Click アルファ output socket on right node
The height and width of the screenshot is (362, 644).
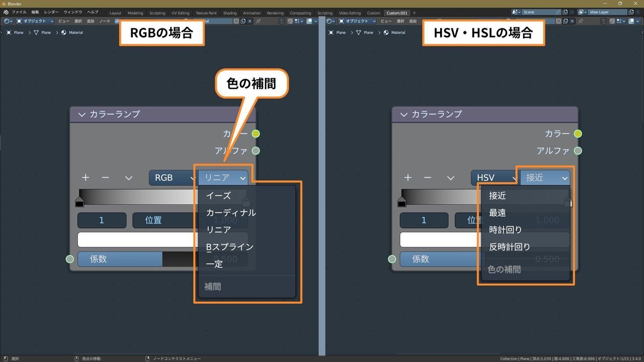click(x=578, y=151)
